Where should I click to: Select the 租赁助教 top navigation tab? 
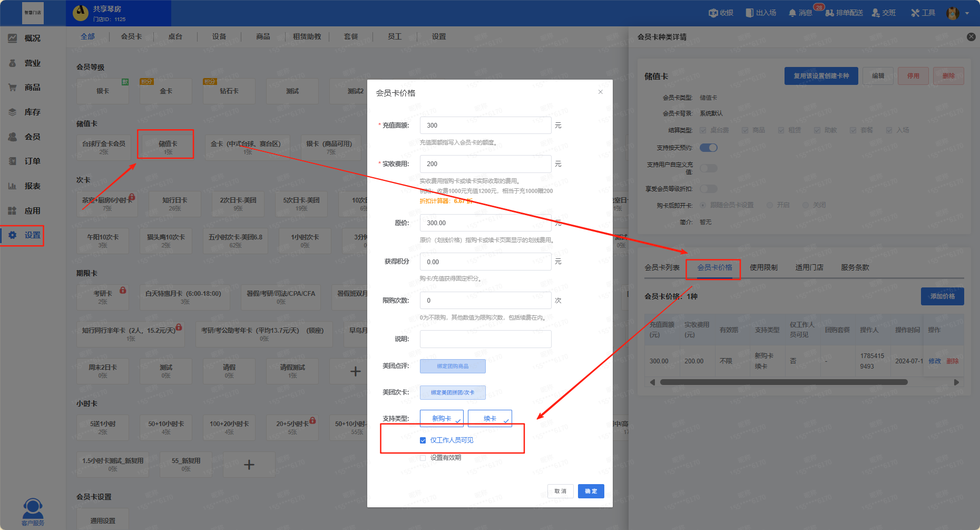307,36
